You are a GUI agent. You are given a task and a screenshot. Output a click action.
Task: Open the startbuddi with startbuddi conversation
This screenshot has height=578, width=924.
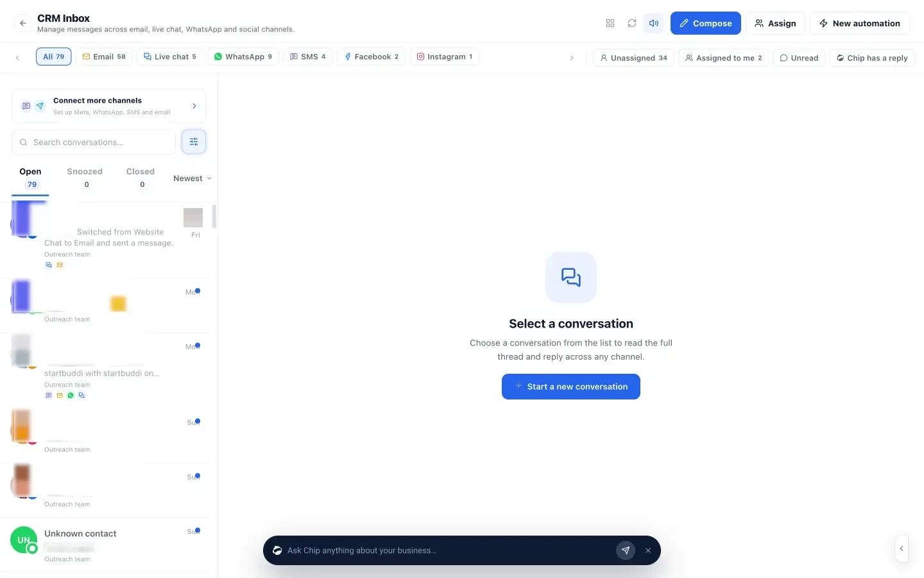pyautogui.click(x=106, y=371)
